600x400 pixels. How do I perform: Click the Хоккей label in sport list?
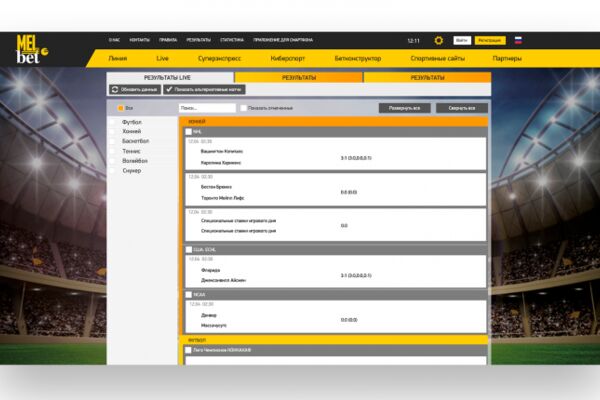tap(132, 131)
